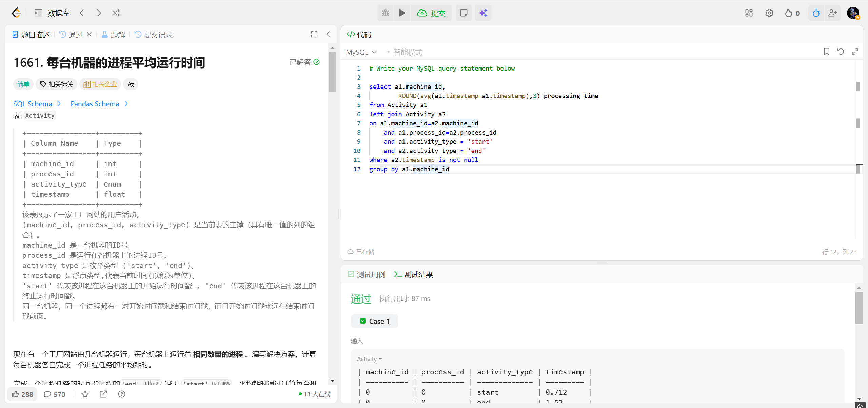Click the run code play icon

pyautogui.click(x=402, y=13)
